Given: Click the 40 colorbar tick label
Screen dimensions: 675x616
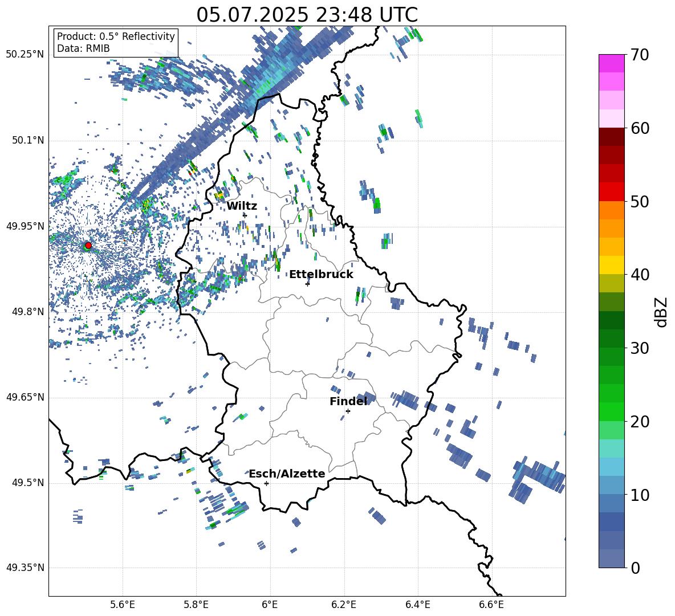Looking at the screenshot, I should [640, 275].
